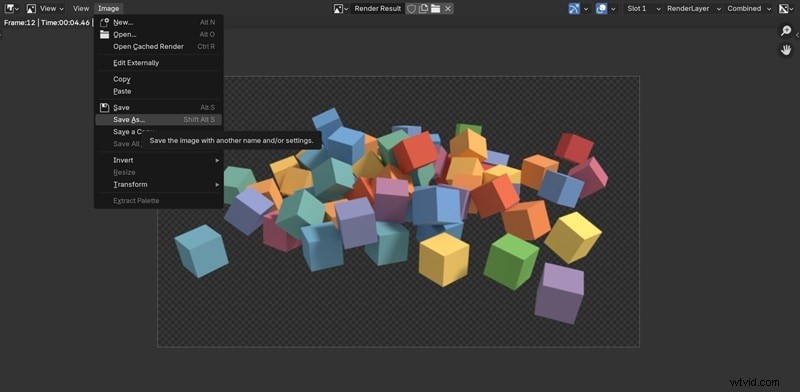Open the Combined pass dropdown
800x392 pixels.
tap(749, 8)
